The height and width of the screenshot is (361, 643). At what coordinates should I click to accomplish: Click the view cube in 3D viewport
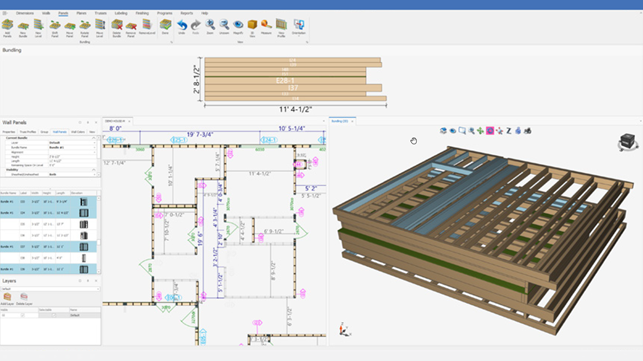click(x=627, y=142)
